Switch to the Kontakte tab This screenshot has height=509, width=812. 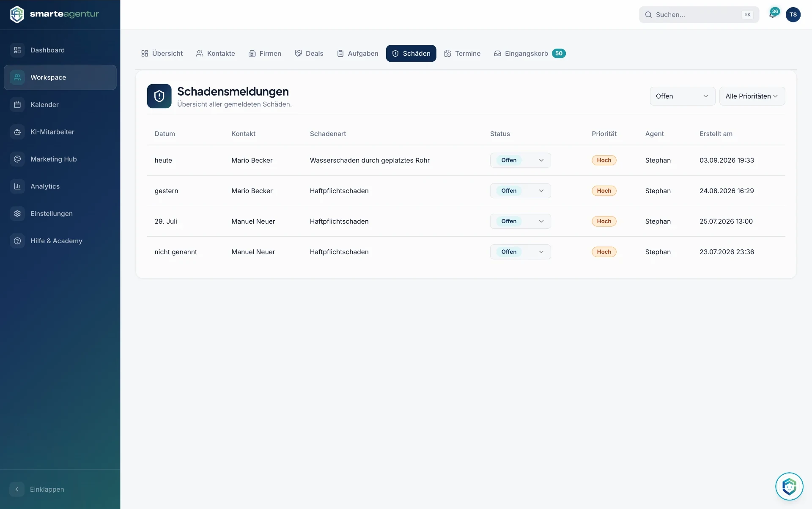coord(216,53)
